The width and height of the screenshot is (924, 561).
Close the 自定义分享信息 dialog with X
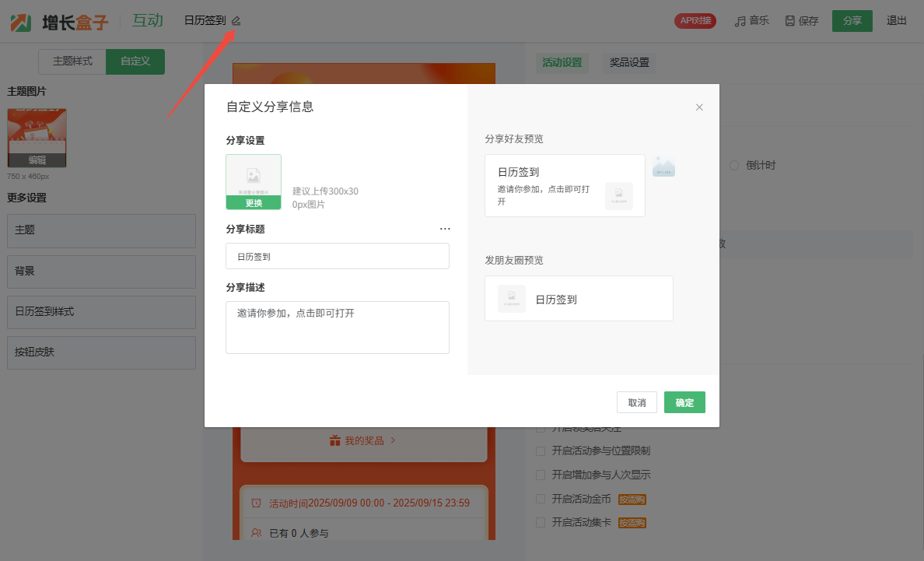coord(699,107)
